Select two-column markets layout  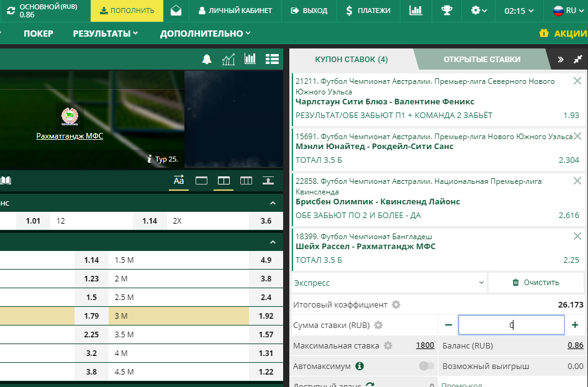click(x=224, y=181)
